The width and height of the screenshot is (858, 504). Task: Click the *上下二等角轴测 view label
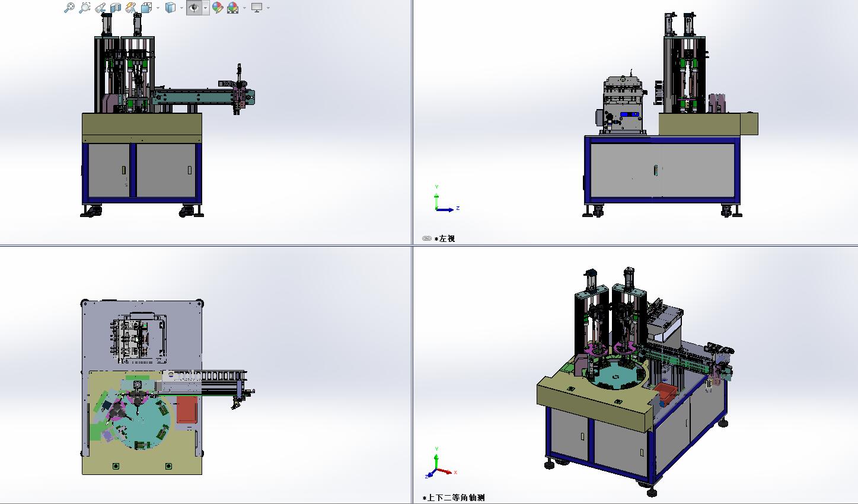click(x=454, y=497)
